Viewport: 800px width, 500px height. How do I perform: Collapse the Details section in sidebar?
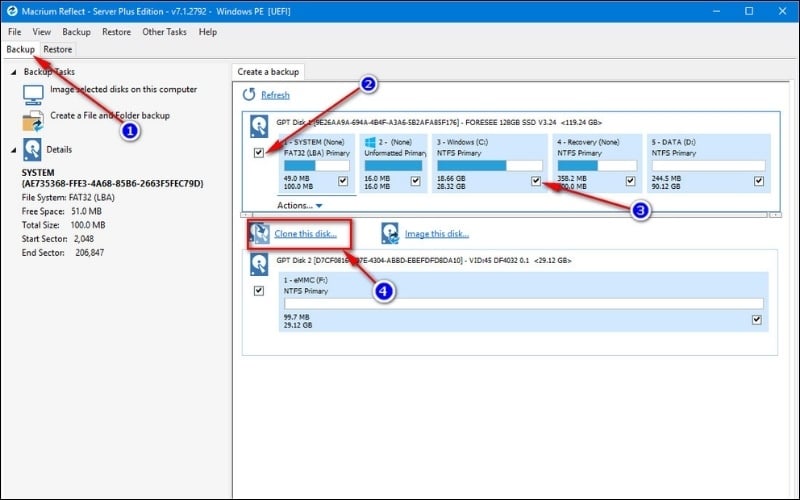pos(13,150)
